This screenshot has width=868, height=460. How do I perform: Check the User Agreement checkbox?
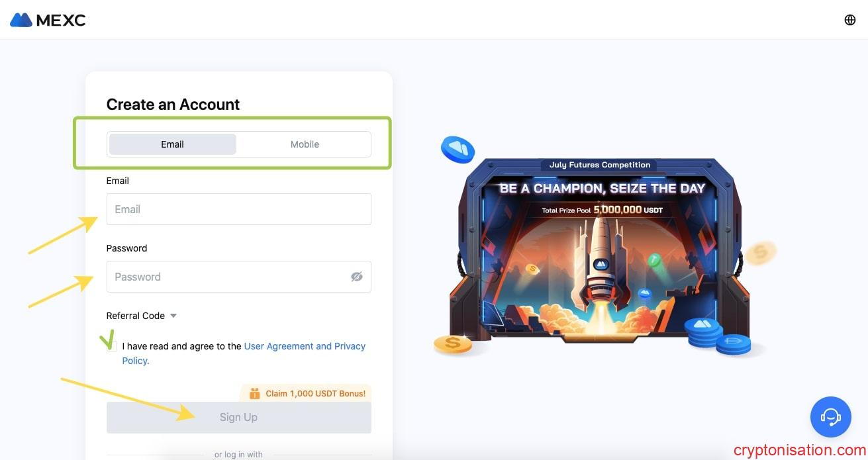112,346
